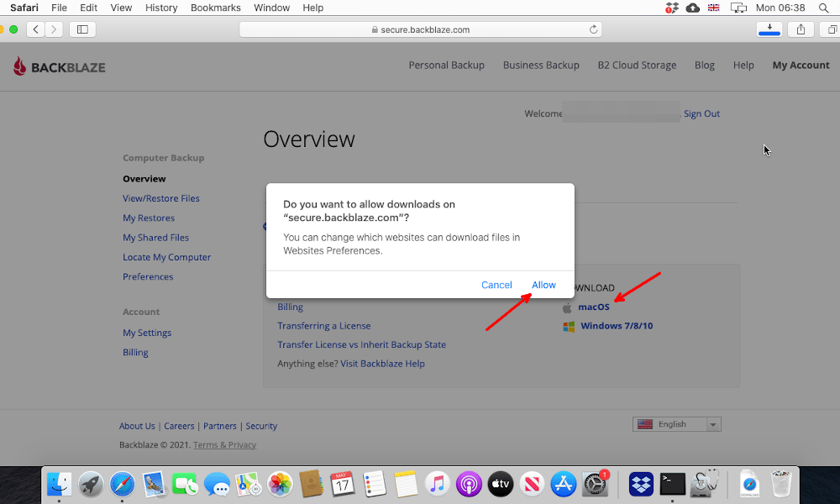This screenshot has width=840, height=504.
Task: Open Notes from the Dock
Action: pyautogui.click(x=406, y=484)
